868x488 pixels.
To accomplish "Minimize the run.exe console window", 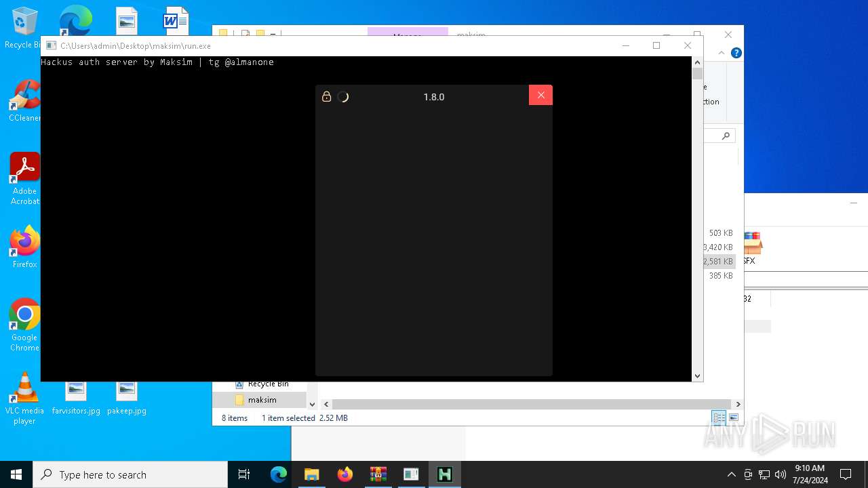I will click(x=626, y=45).
